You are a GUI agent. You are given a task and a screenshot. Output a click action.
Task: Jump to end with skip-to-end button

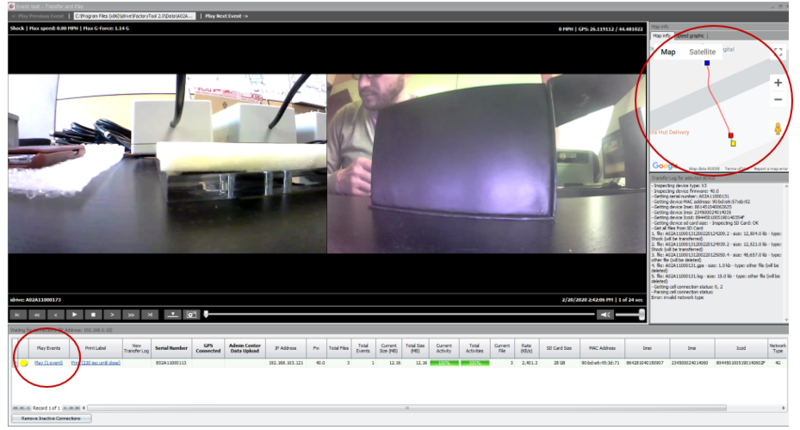point(150,315)
